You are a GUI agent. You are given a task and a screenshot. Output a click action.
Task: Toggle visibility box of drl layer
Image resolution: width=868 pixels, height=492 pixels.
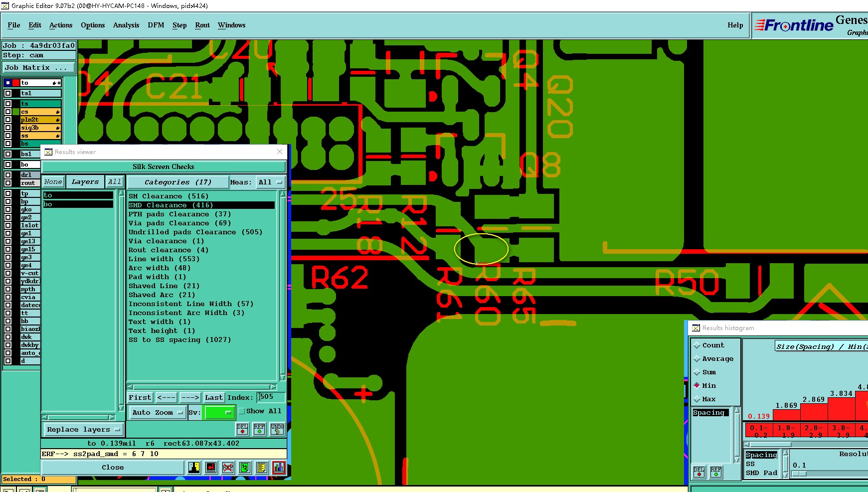(8, 175)
